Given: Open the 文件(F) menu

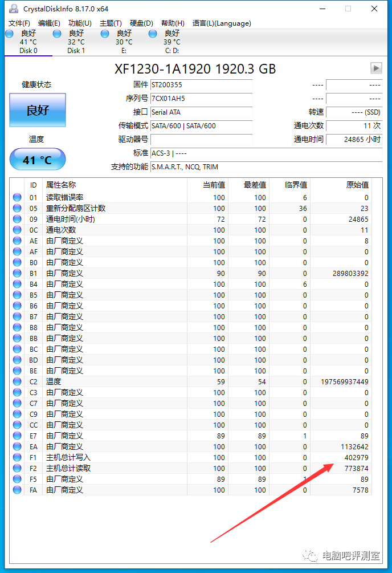Looking at the screenshot, I should coord(19,23).
